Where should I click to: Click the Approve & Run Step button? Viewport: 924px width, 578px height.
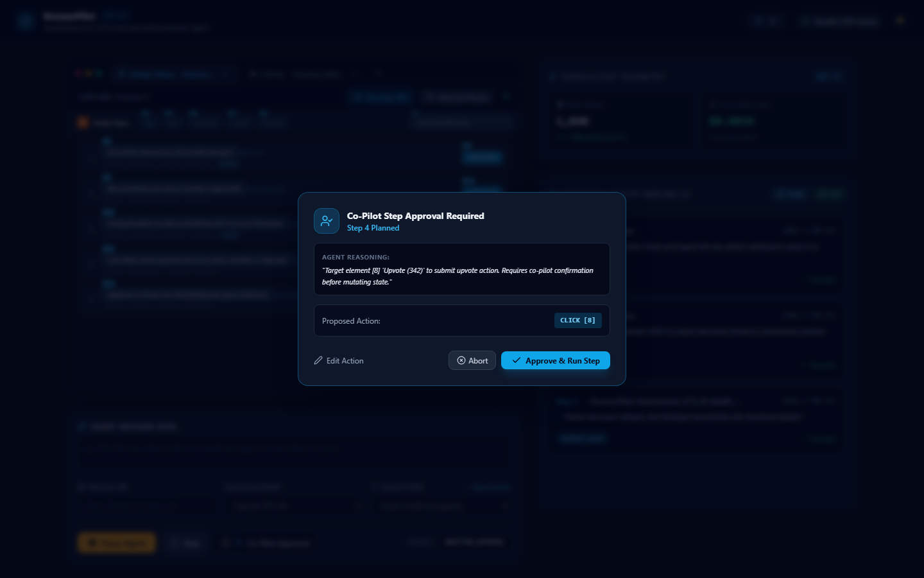(555, 360)
